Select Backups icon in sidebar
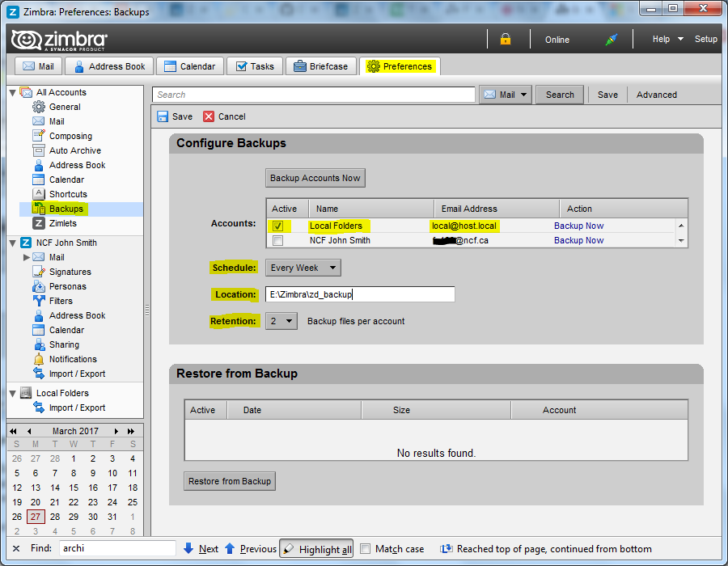The image size is (728, 566). 39,209
